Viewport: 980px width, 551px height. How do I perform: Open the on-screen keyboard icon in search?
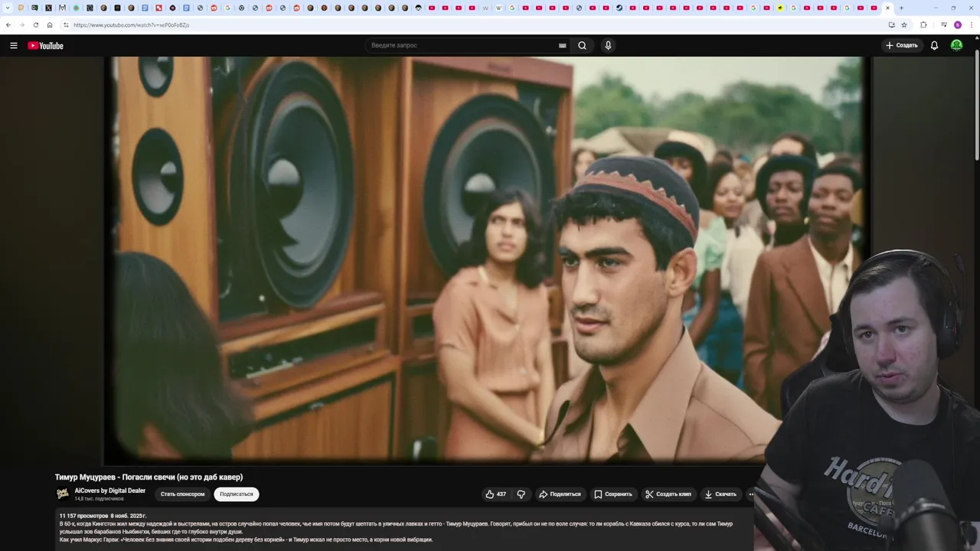[563, 45]
